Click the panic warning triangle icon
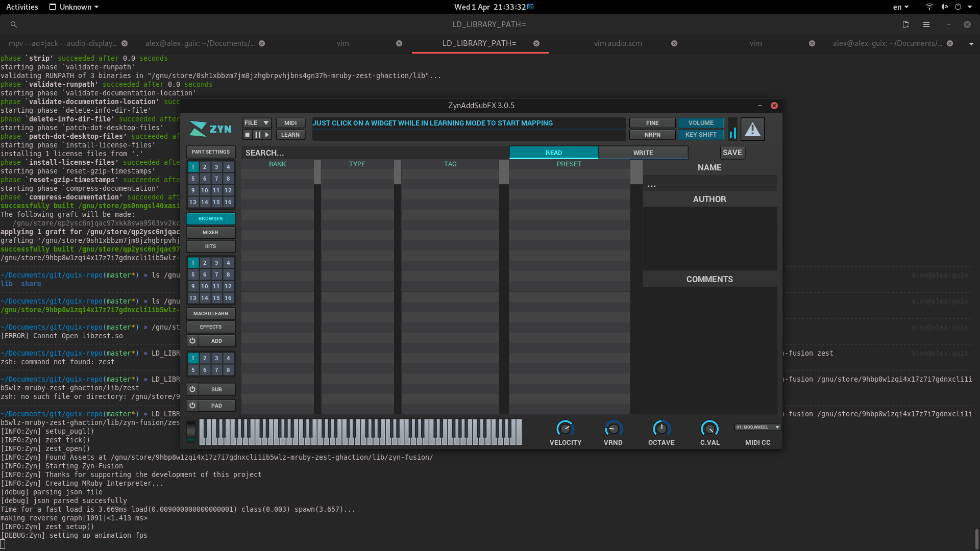This screenshot has width=980, height=551. [x=752, y=129]
